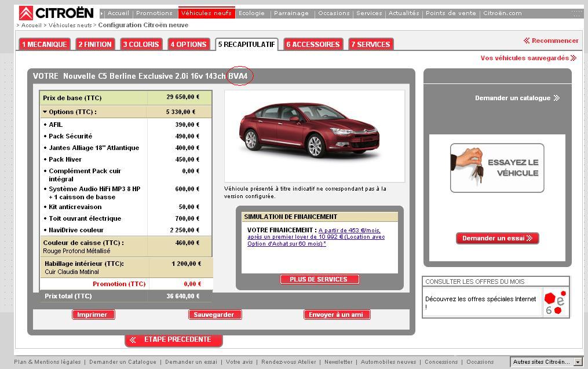Click the Jantes Alliage 18" Atlantique row

(x=126, y=148)
